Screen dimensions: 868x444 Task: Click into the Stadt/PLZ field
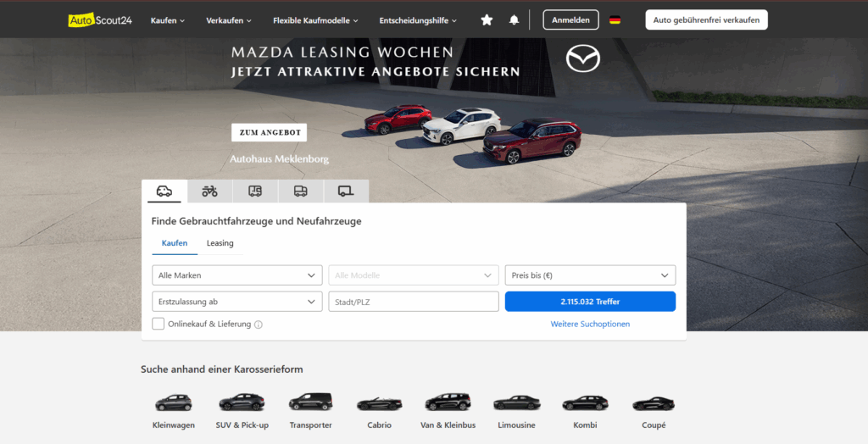[414, 302]
